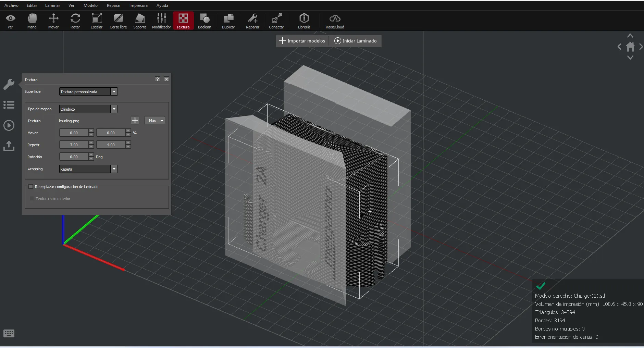Enable Reemplazar configuración de laminado checkbox
Image resolution: width=644 pixels, height=348 pixels.
point(31,187)
